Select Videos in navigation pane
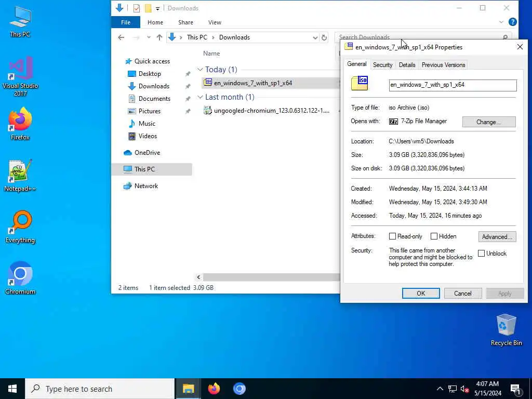532x399 pixels. tap(148, 136)
